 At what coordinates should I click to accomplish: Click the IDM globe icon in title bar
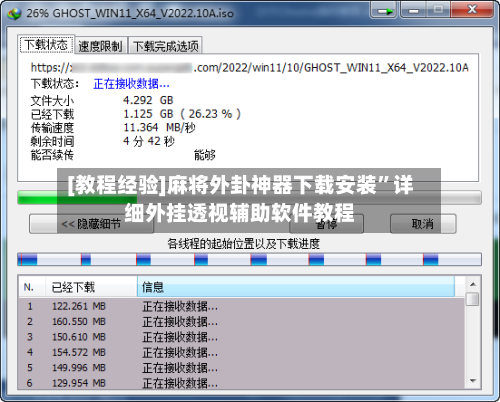pyautogui.click(x=14, y=13)
